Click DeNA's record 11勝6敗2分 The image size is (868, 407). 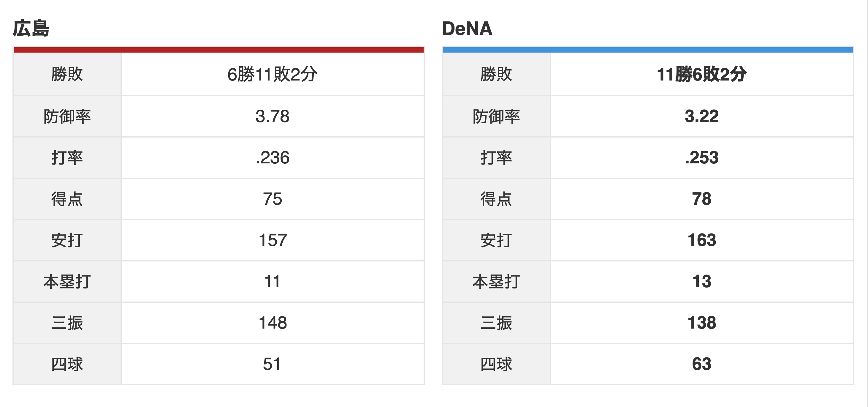coord(701,74)
